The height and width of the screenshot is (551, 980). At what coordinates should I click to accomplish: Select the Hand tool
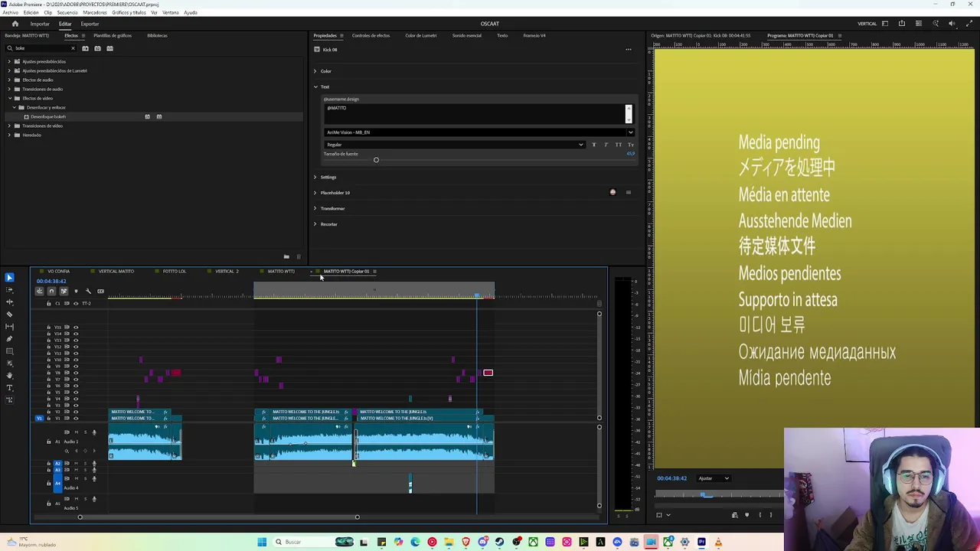click(x=9, y=376)
